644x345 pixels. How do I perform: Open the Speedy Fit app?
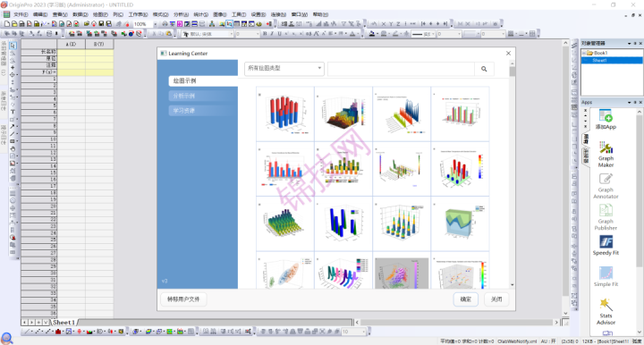(x=606, y=245)
